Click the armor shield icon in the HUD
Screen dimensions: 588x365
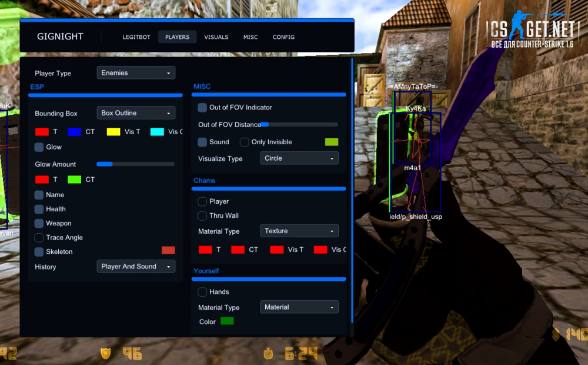coord(106,353)
